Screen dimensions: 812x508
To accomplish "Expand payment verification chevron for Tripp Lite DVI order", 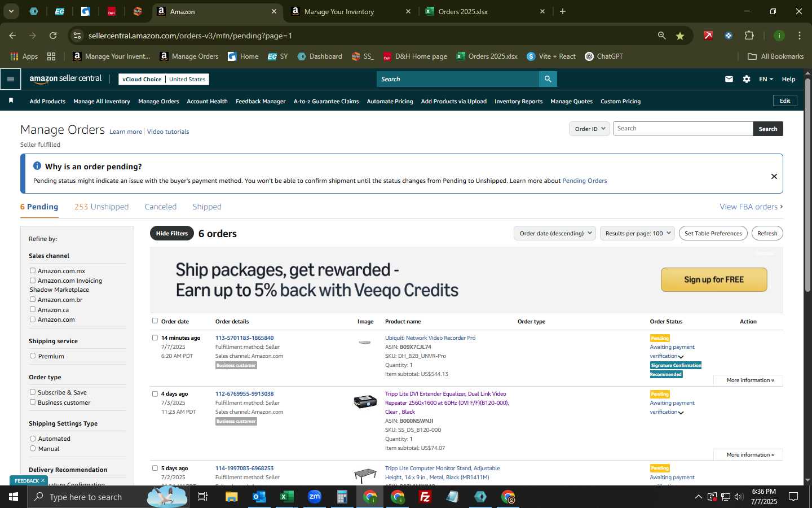I will pyautogui.click(x=681, y=413).
